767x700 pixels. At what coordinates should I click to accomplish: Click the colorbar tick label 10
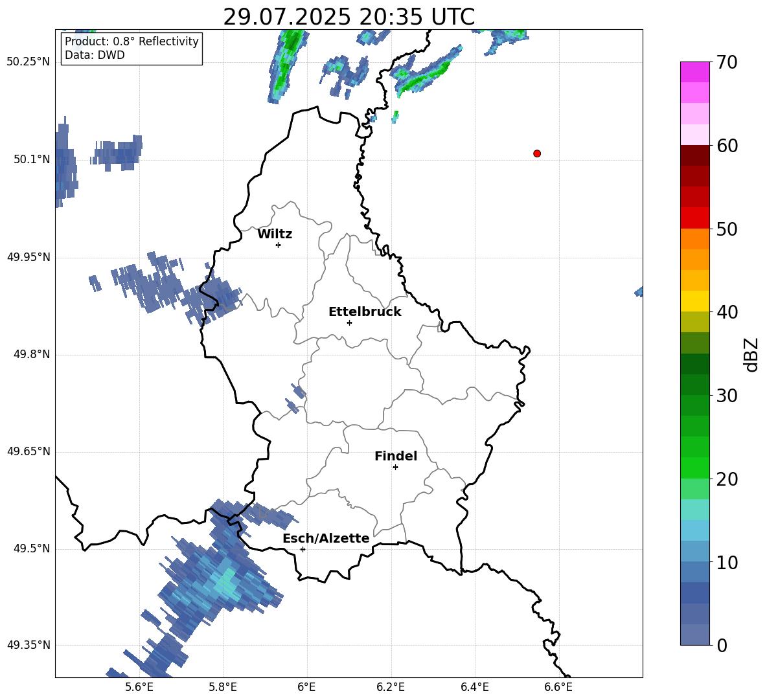pos(727,562)
